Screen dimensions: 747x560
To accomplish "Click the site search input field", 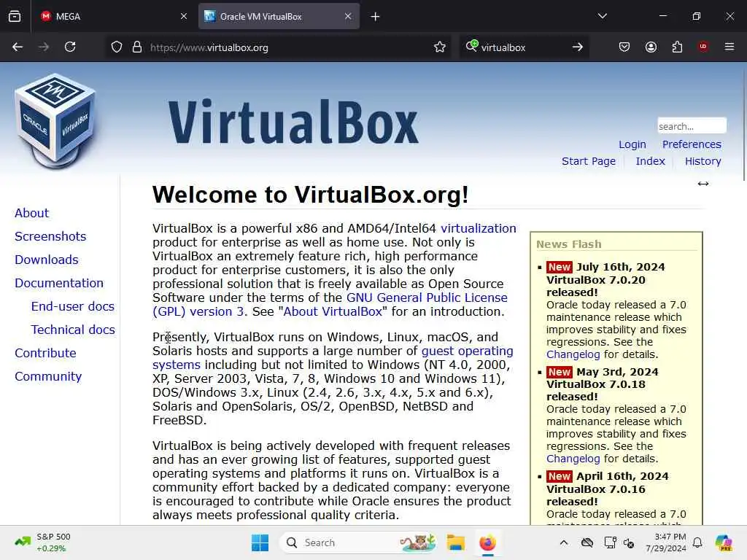I will [x=692, y=126].
